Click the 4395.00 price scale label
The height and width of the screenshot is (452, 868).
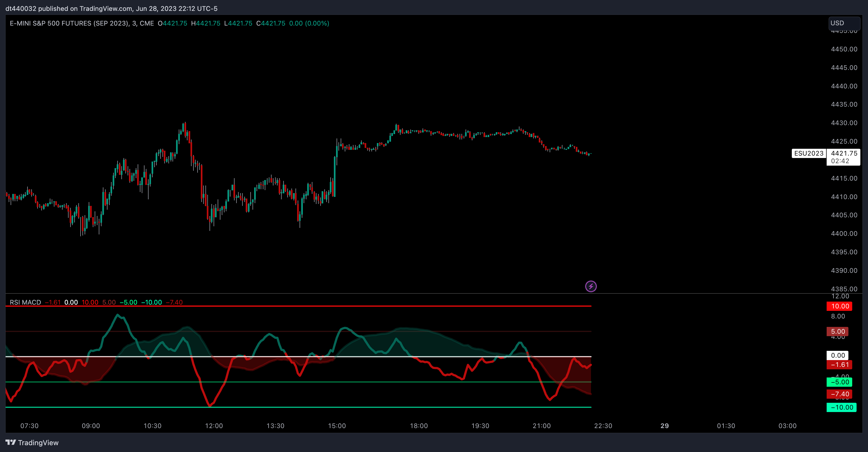[844, 252]
